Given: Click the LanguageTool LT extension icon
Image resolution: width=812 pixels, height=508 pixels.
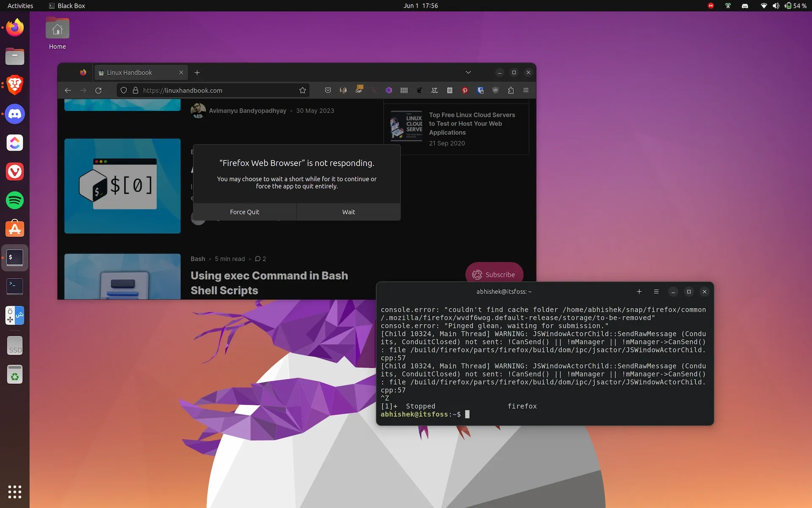Looking at the screenshot, I should (x=434, y=90).
